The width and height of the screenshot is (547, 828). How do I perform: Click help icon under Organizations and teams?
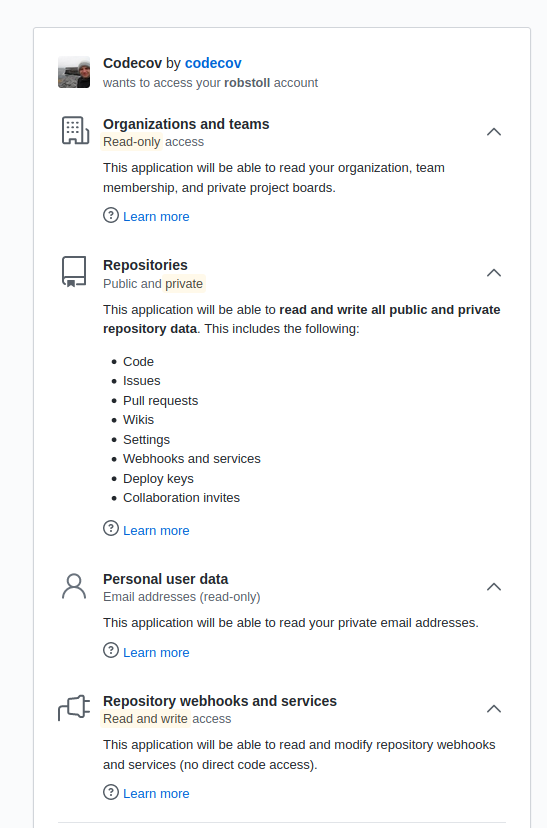click(x=111, y=215)
